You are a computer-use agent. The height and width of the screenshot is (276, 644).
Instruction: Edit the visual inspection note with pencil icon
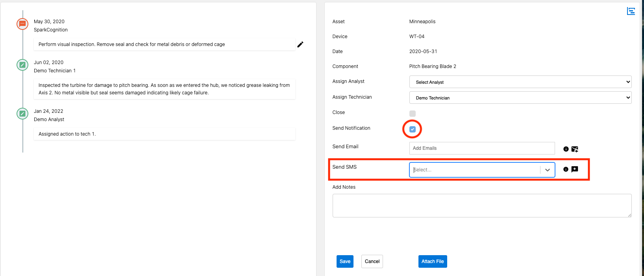(x=300, y=44)
